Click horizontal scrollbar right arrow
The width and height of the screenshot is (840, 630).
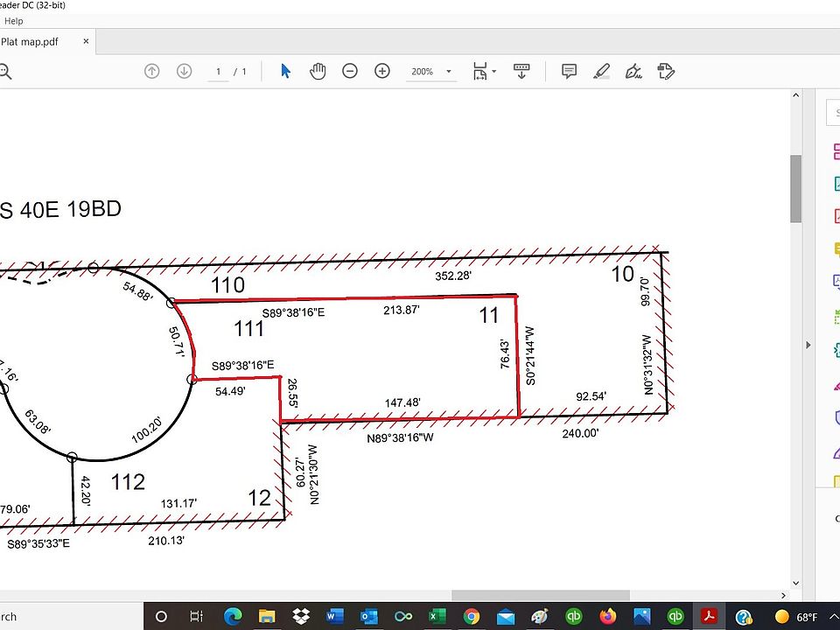783,595
